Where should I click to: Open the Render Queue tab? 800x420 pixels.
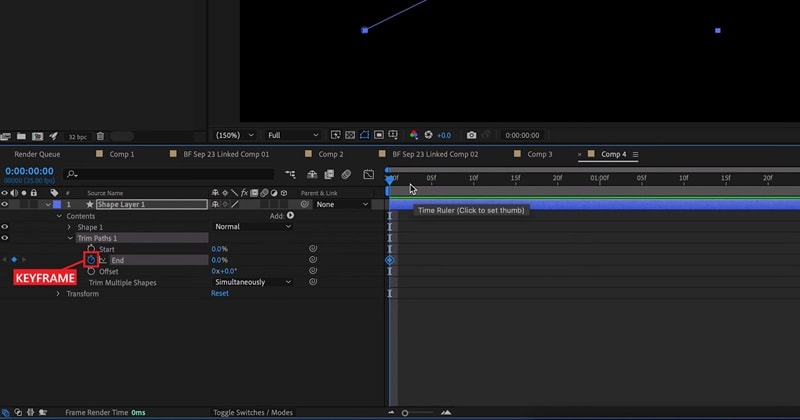pos(36,155)
